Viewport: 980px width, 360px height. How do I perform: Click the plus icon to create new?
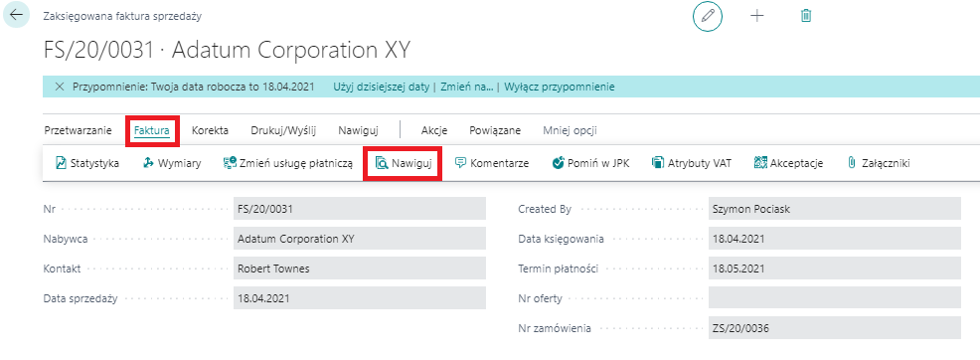(757, 16)
